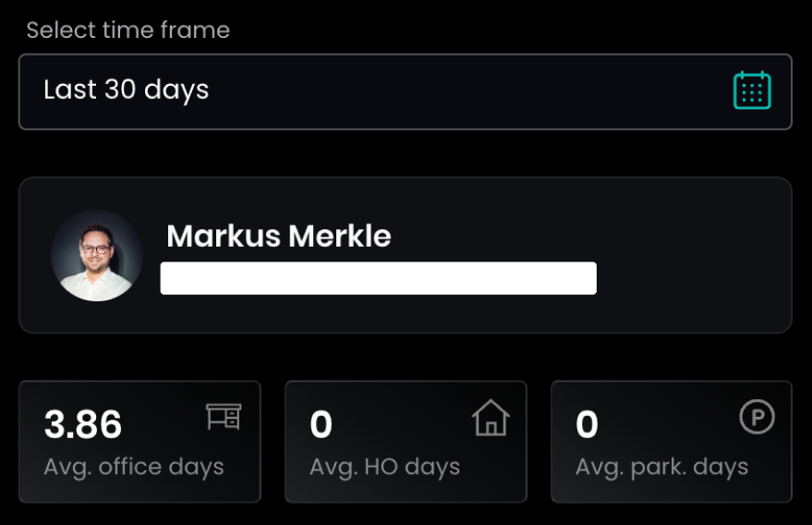Click the 3.86 office days value
The width and height of the screenshot is (812, 525).
coord(83,425)
